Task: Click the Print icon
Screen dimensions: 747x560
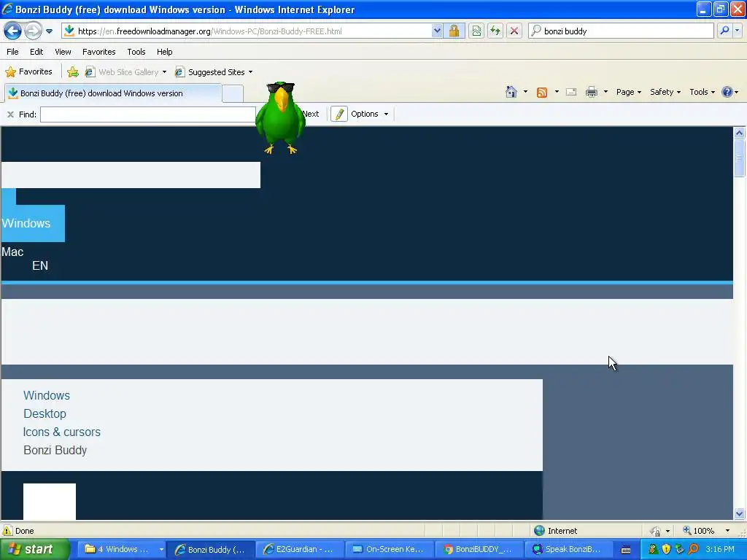Action: pos(591,92)
